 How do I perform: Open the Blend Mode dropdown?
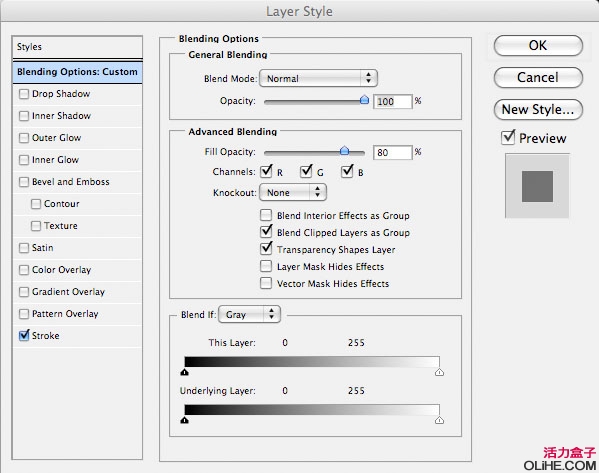coord(318,78)
